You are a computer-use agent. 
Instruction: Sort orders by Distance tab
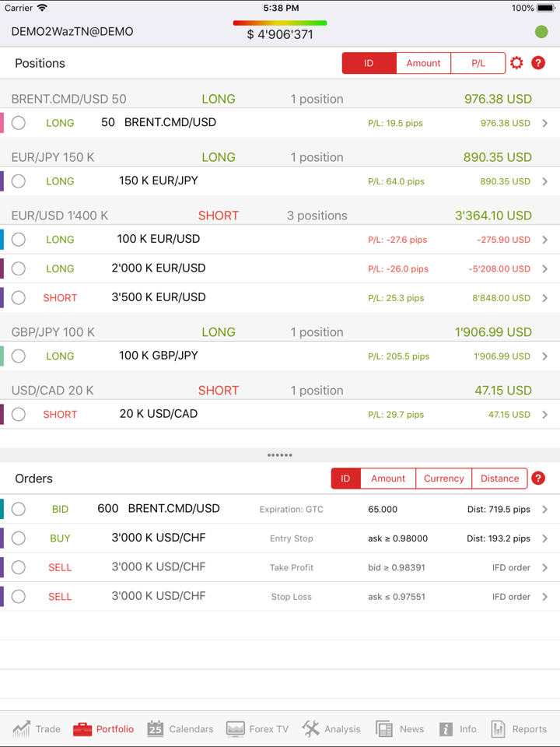tap(499, 479)
